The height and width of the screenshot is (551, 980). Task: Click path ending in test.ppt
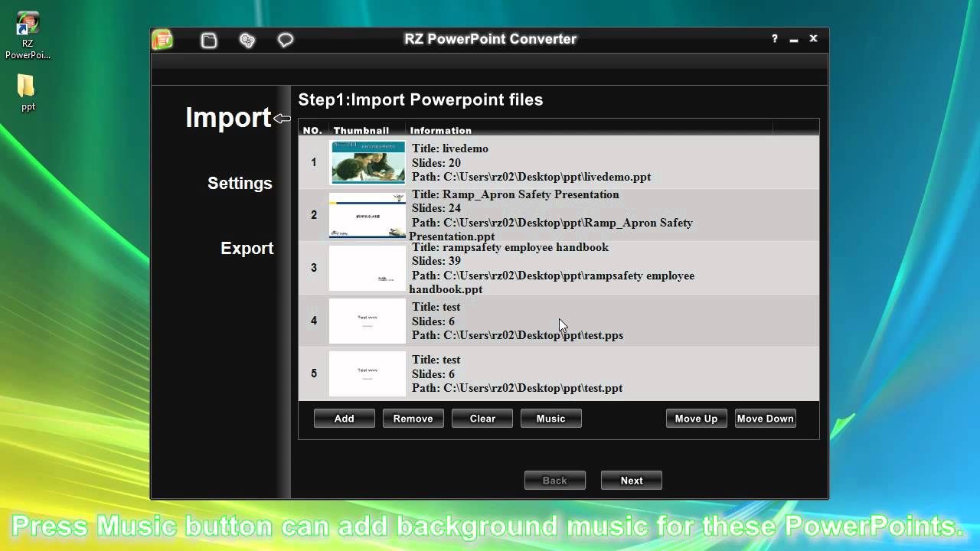click(518, 388)
